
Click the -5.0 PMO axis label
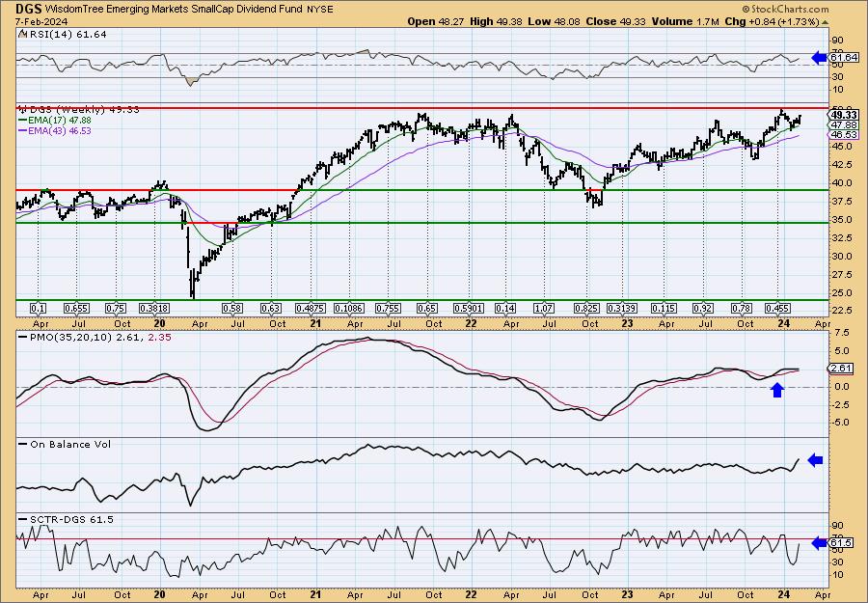[840, 423]
